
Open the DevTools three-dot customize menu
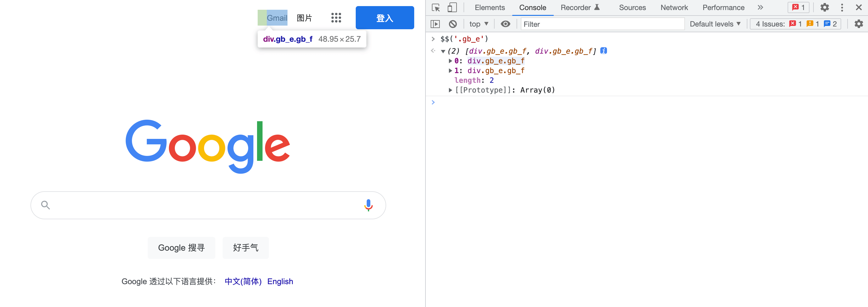842,7
